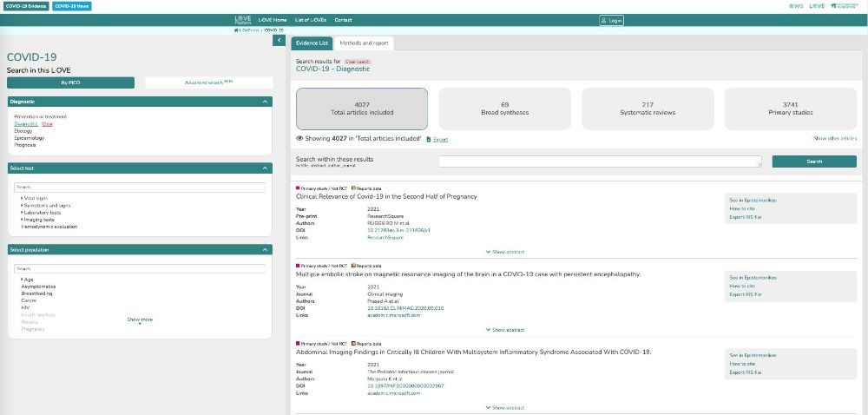Screen dimensions: 868x415
Task: Switch to Methods and report tab
Action: coord(364,43)
